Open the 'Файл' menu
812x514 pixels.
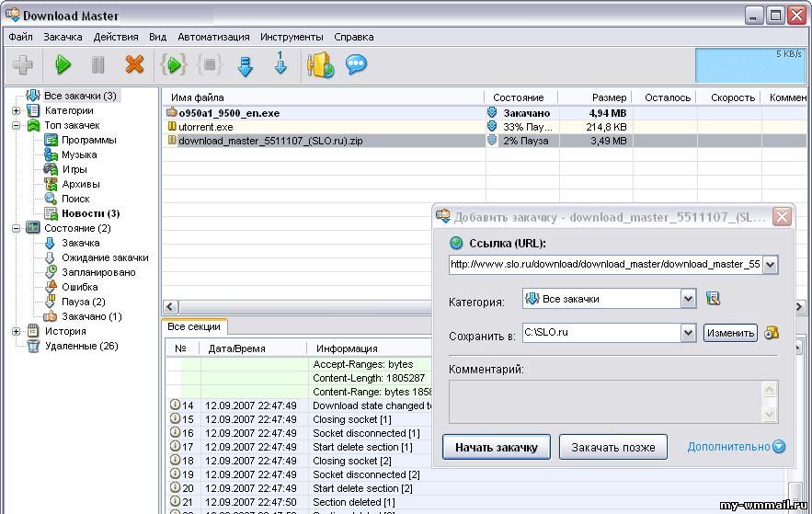point(21,37)
